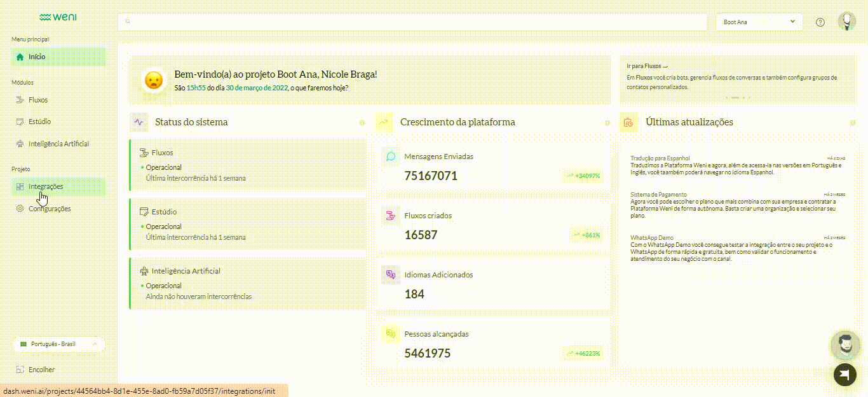Open Status do sistema gear settings
Screen dimensions: 868x397
click(x=362, y=123)
